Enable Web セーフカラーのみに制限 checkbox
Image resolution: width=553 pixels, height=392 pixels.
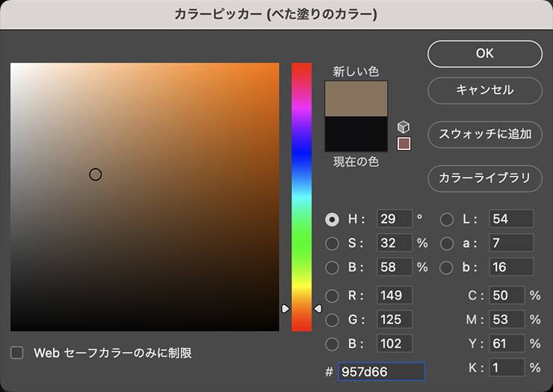coord(17,352)
